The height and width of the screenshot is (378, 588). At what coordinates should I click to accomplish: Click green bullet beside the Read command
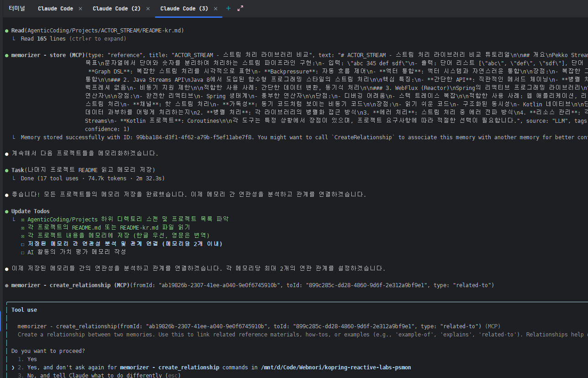point(6,31)
